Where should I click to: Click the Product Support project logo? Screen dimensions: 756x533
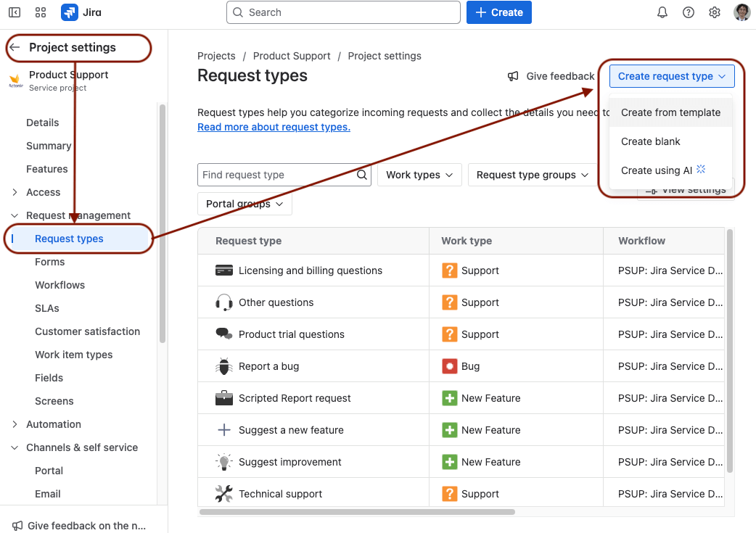tap(16, 80)
